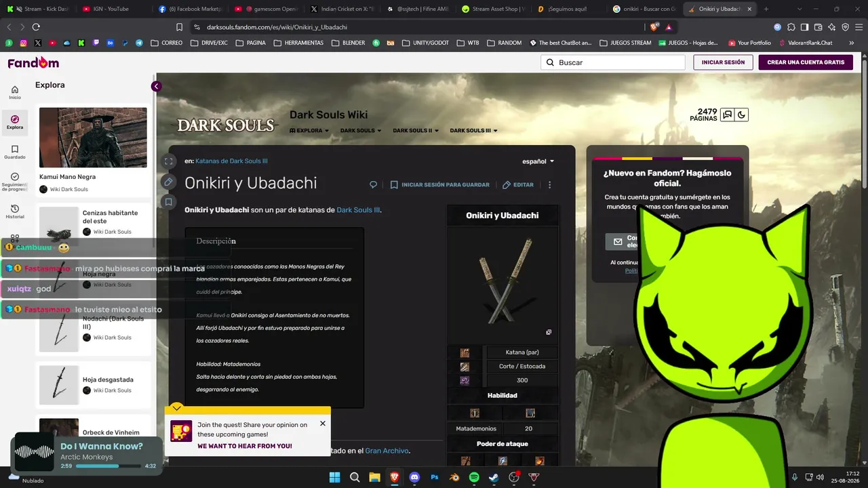Image resolution: width=868 pixels, height=488 pixels.
Task: Open the Kamui Mano Negra thumbnail
Action: 93,138
